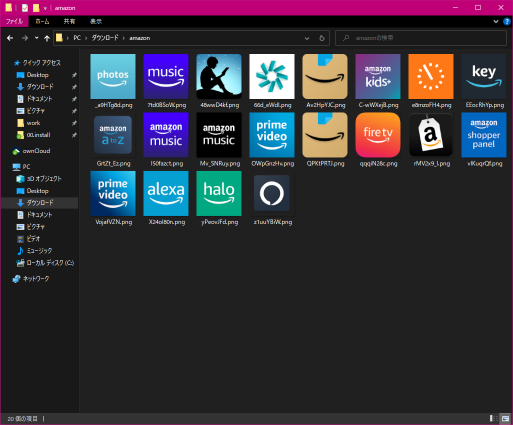This screenshot has width=513, height=425.
Task: Open Desktop under Quick Access
Action: click(x=37, y=75)
